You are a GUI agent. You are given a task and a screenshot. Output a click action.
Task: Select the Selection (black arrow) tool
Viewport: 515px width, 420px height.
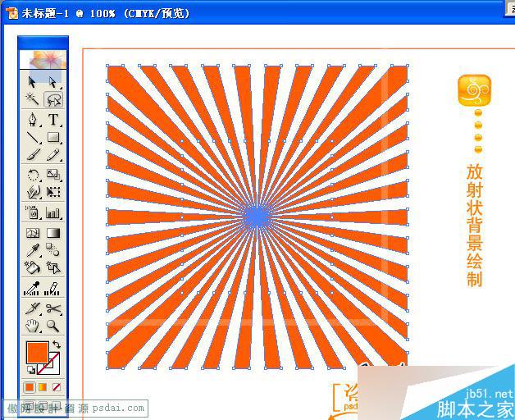coord(32,81)
